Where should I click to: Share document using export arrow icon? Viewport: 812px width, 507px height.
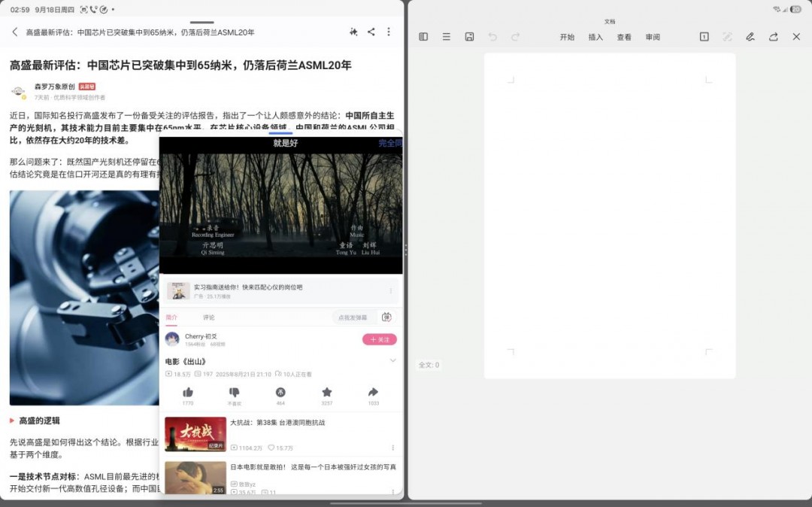[773, 37]
